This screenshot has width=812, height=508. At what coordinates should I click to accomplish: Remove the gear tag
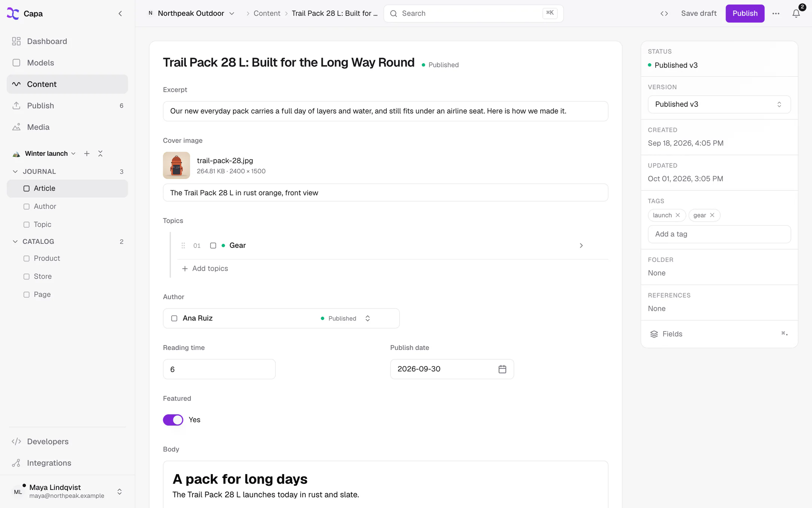712,215
